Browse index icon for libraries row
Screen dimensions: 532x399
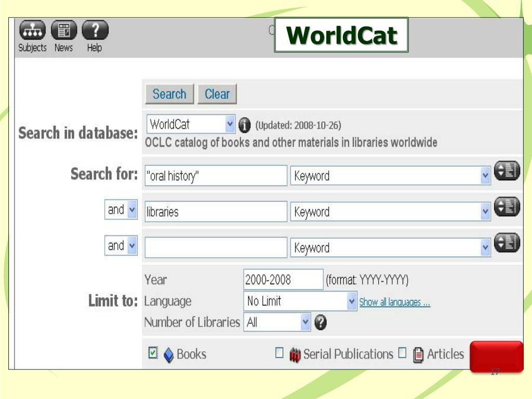[x=507, y=207]
